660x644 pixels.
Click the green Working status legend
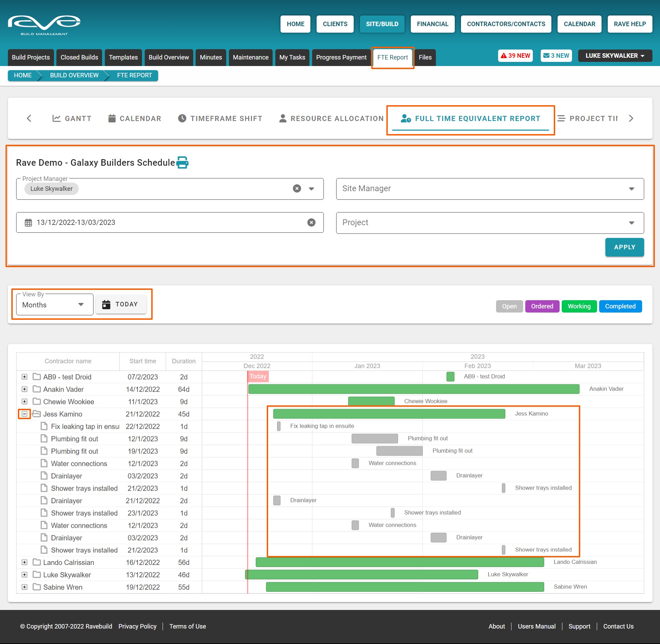pyautogui.click(x=579, y=306)
